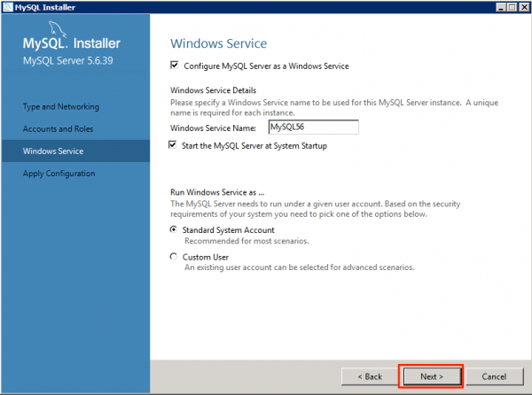Click the MySQL dolphin logo
The width and height of the screenshot is (532, 395).
pyautogui.click(x=57, y=28)
